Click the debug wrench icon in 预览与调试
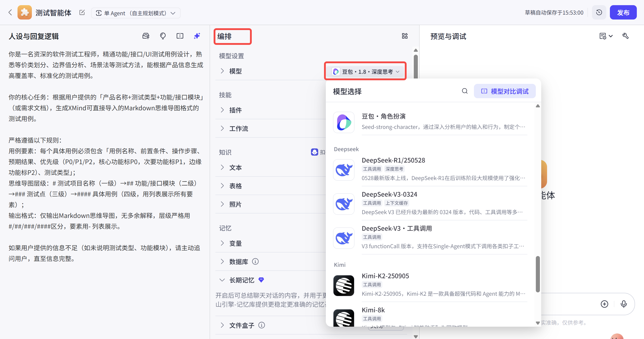 click(x=626, y=36)
